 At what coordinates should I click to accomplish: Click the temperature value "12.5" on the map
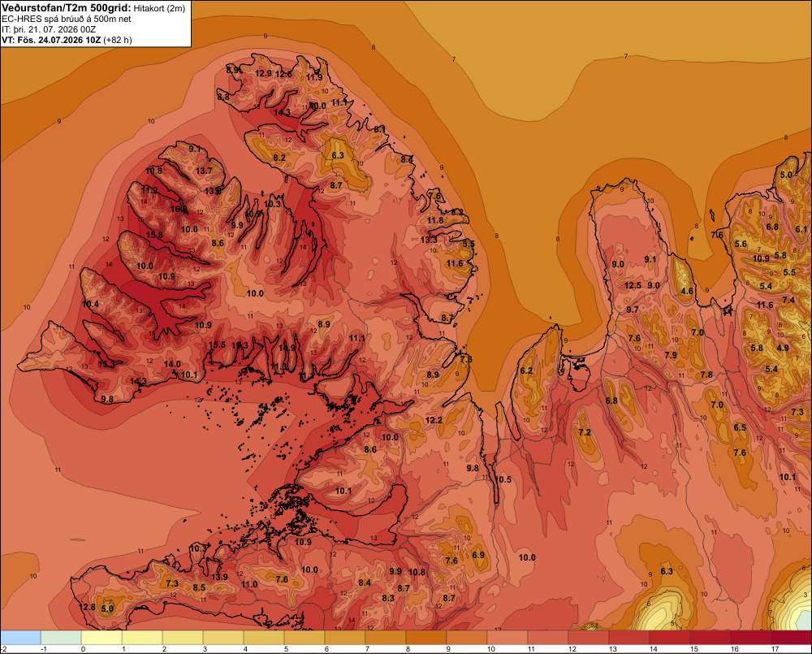click(633, 285)
